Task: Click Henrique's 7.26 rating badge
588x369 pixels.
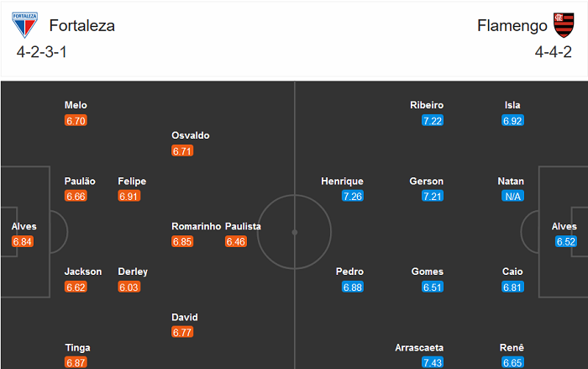Action: pos(353,196)
